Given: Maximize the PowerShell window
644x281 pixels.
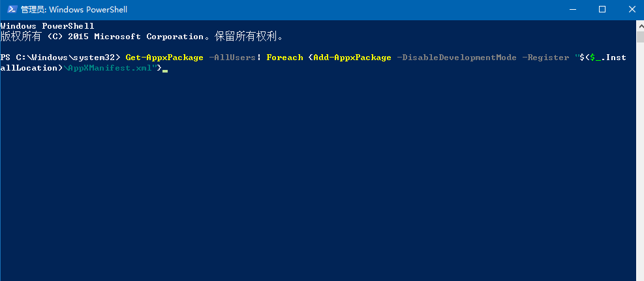Looking at the screenshot, I should pos(602,9).
